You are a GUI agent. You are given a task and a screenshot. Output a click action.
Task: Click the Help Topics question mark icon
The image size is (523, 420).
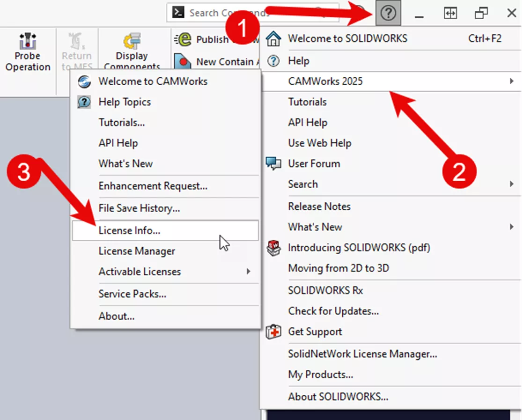(84, 102)
